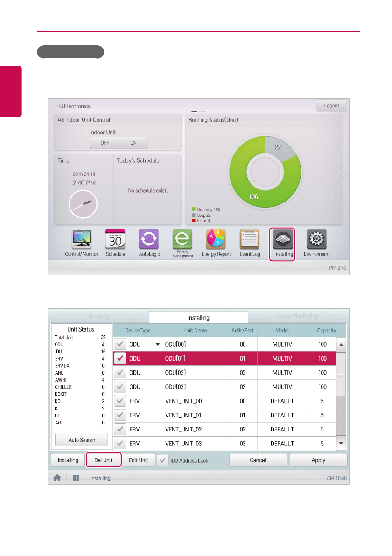
Task: Click the unit list scrollbar thumb
Action: click(341, 374)
